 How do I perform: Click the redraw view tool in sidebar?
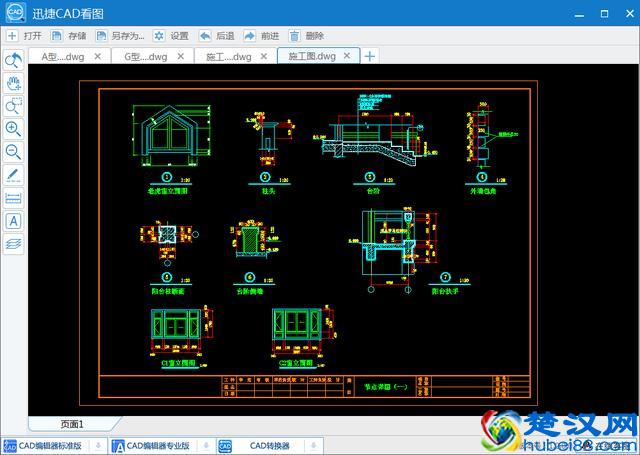(14, 61)
